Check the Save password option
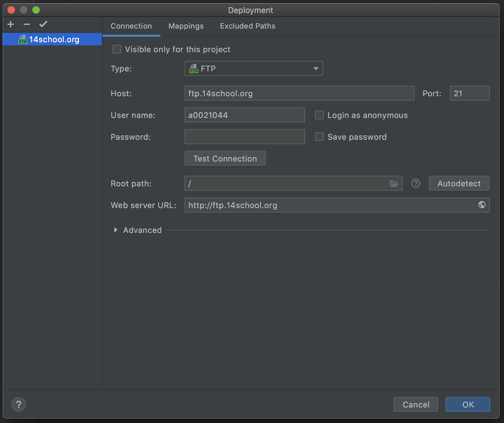Image resolution: width=504 pixels, height=423 pixels. click(319, 137)
